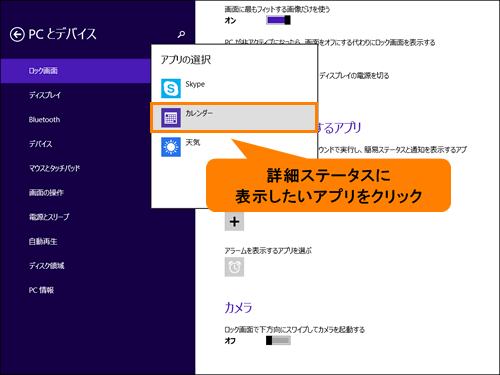
Task: Click the カメラ section heading
Action: (x=238, y=307)
